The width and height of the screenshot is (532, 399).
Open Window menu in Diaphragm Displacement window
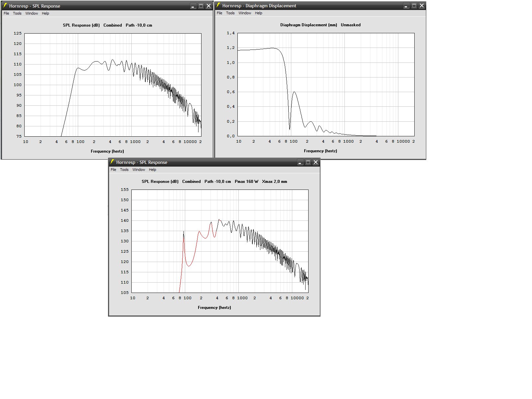tap(245, 13)
